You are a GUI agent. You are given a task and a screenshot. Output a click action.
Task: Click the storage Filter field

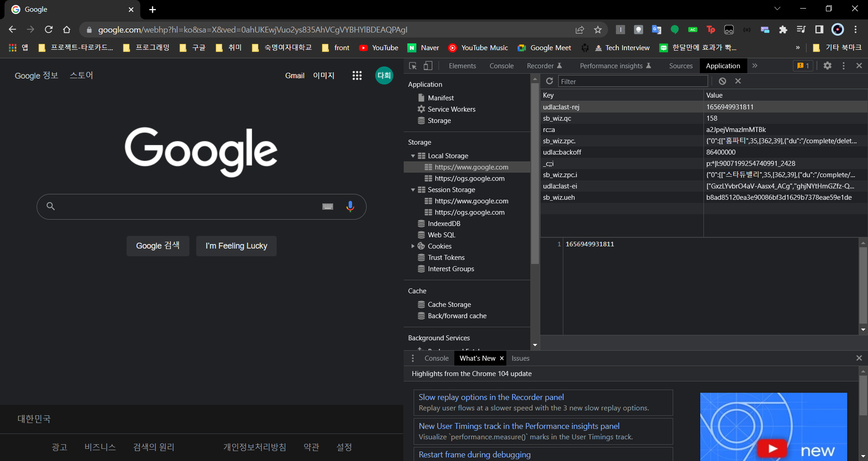[x=633, y=81]
